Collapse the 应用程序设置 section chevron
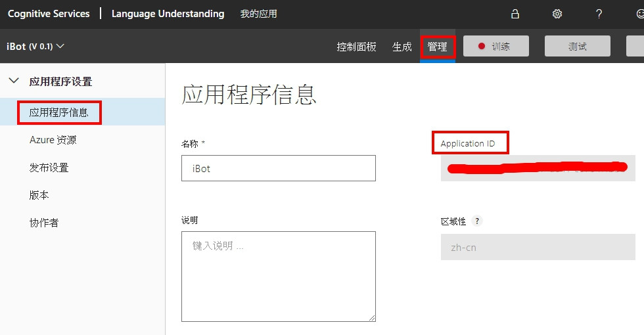The image size is (644, 335). pos(14,80)
